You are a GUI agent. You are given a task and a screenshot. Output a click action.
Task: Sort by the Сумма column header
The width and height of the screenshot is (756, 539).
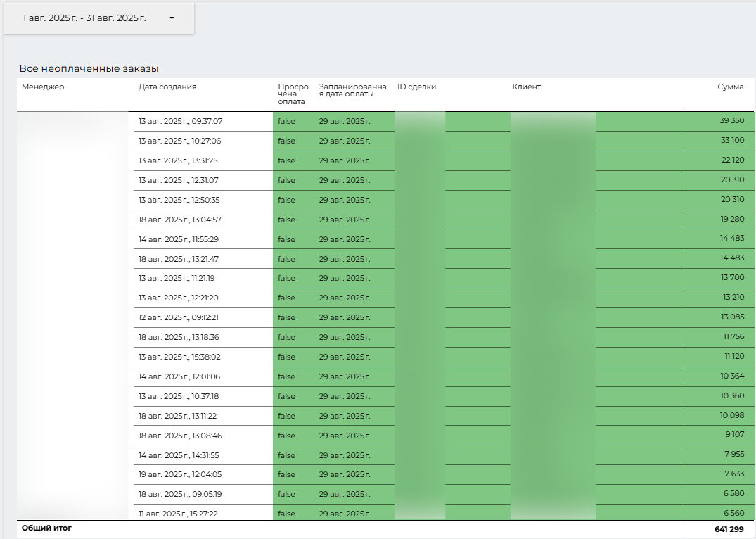pos(730,87)
